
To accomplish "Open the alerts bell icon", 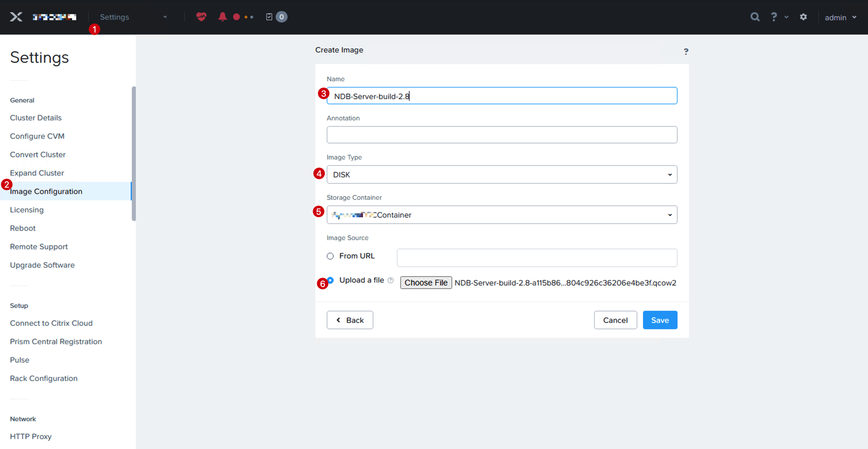I will pos(222,16).
